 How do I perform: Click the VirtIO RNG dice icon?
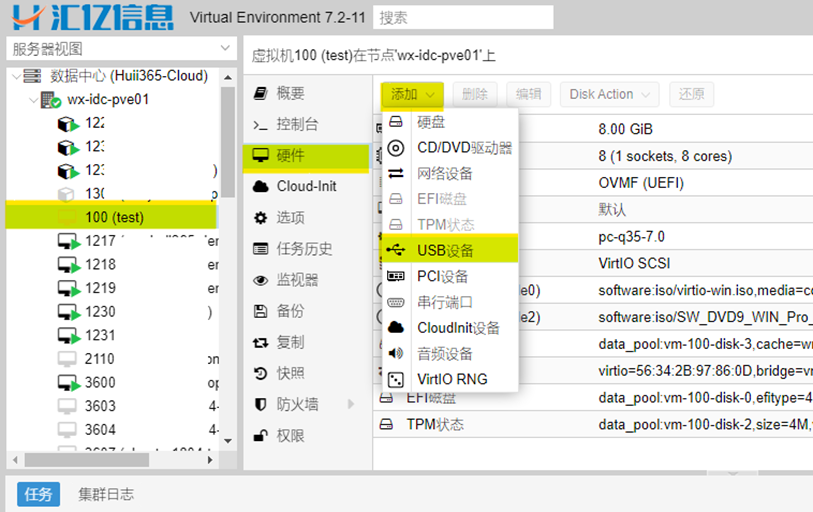pos(396,379)
